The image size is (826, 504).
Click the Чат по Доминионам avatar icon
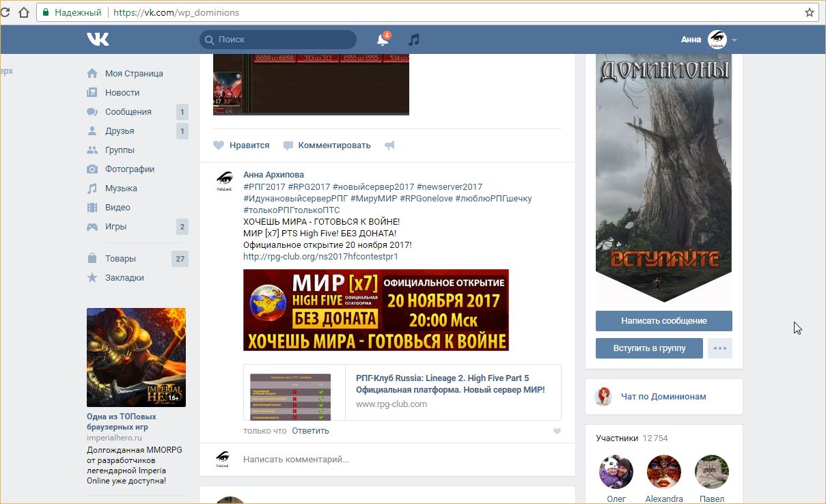tap(603, 397)
